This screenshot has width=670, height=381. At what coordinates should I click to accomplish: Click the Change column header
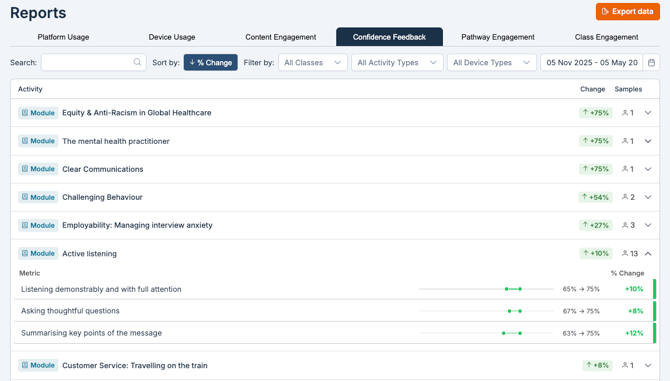tap(592, 89)
